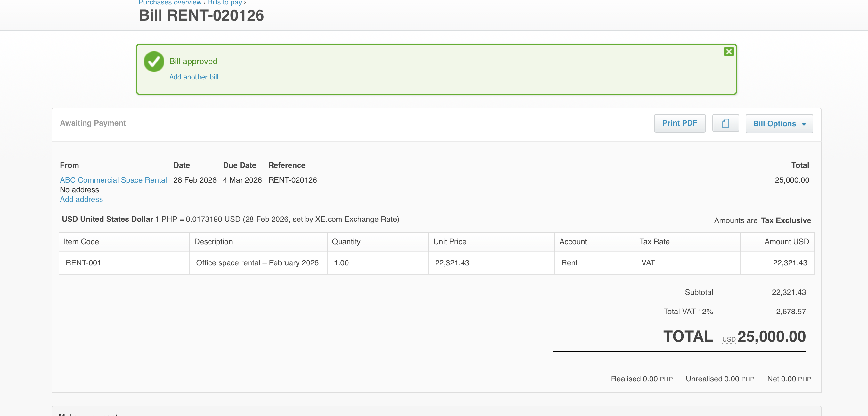Image resolution: width=868 pixels, height=416 pixels.
Task: Go to Bills to pay breadcrumb
Action: 225,3
